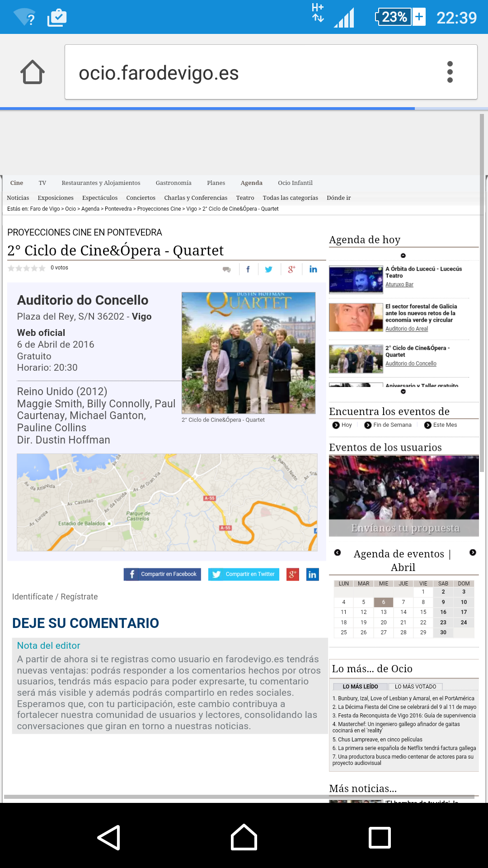Tap the Android recent apps button
488x868 pixels.
point(380,837)
